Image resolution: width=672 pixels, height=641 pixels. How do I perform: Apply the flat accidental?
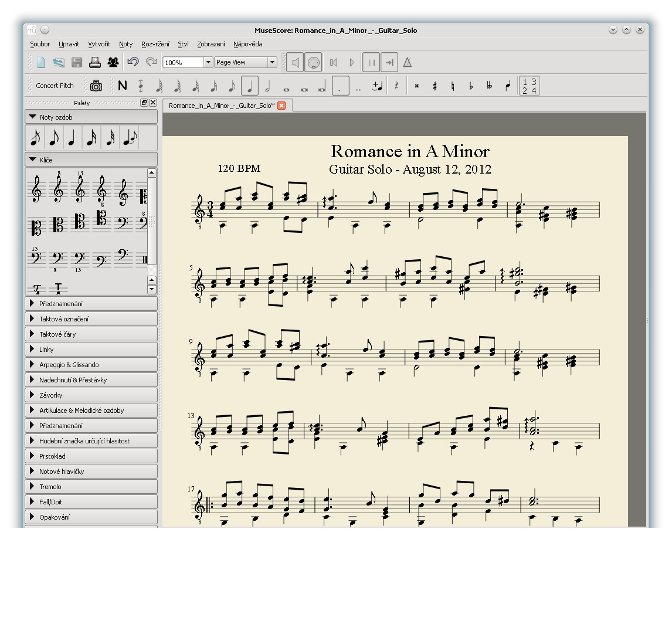point(471,86)
